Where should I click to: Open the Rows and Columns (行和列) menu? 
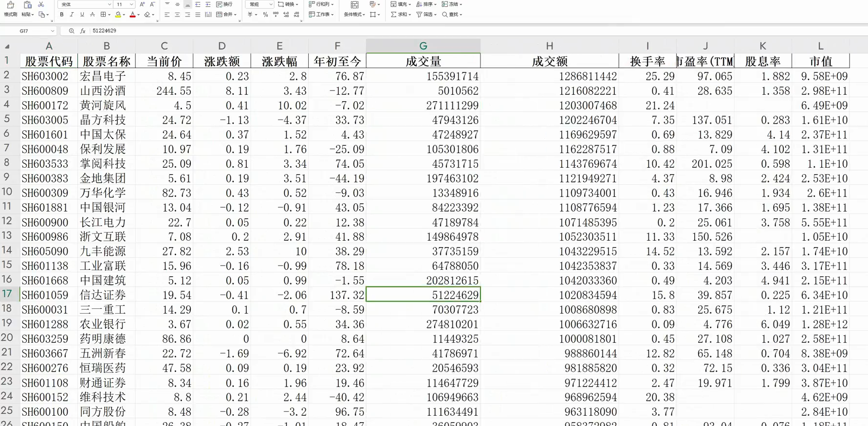coord(321,4)
